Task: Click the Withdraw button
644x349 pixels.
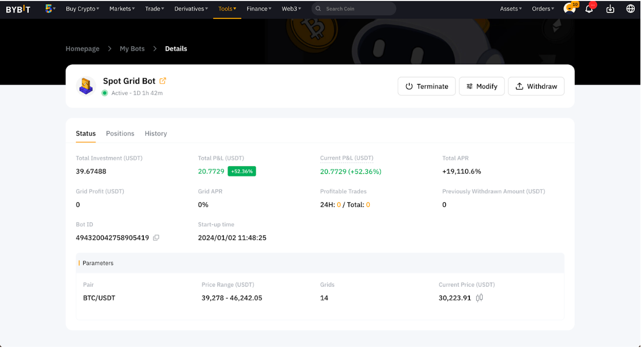Action: (x=536, y=86)
